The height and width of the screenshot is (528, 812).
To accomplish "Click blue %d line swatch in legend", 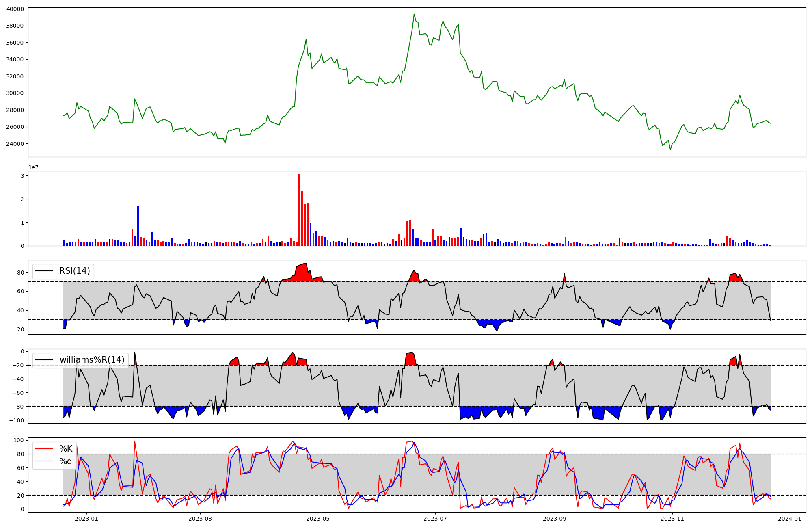I will 45,461.
